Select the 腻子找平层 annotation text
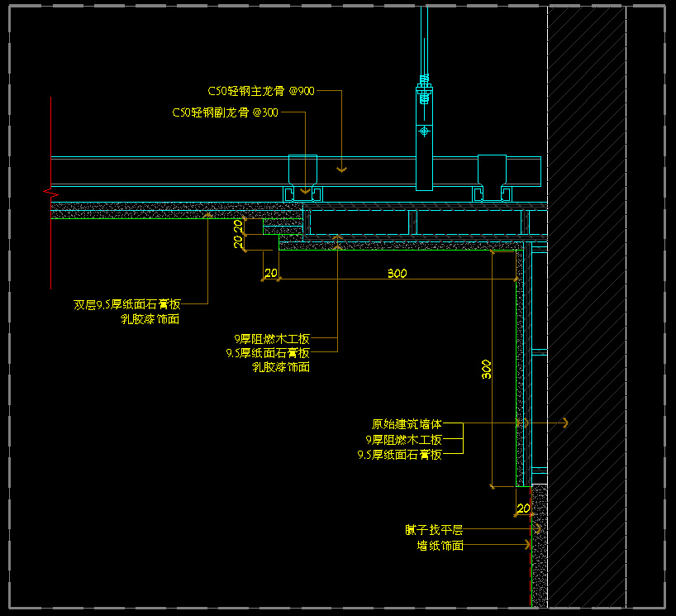Screen dimensions: 676x616 434,529
